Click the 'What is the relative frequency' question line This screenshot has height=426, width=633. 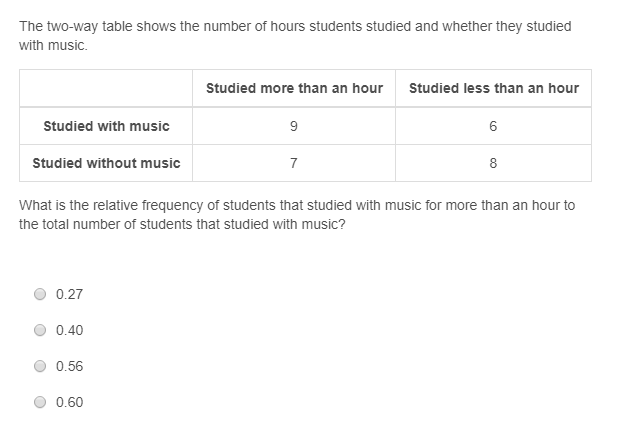tap(297, 205)
